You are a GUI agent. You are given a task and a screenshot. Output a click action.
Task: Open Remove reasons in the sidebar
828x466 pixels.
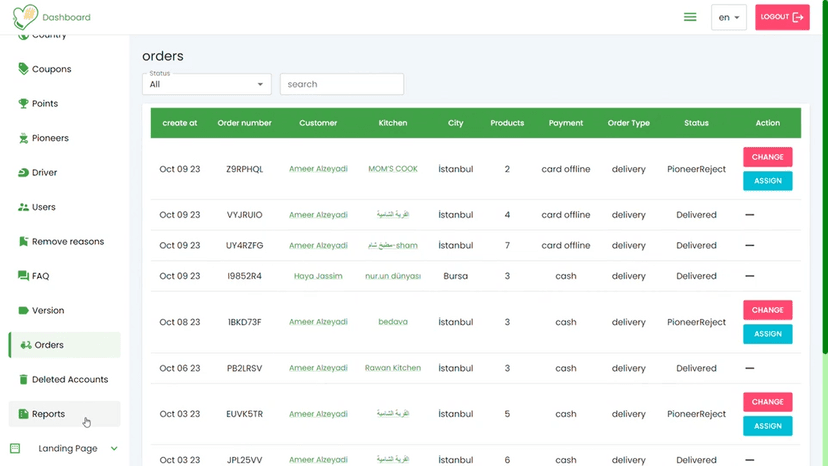pyautogui.click(x=67, y=242)
